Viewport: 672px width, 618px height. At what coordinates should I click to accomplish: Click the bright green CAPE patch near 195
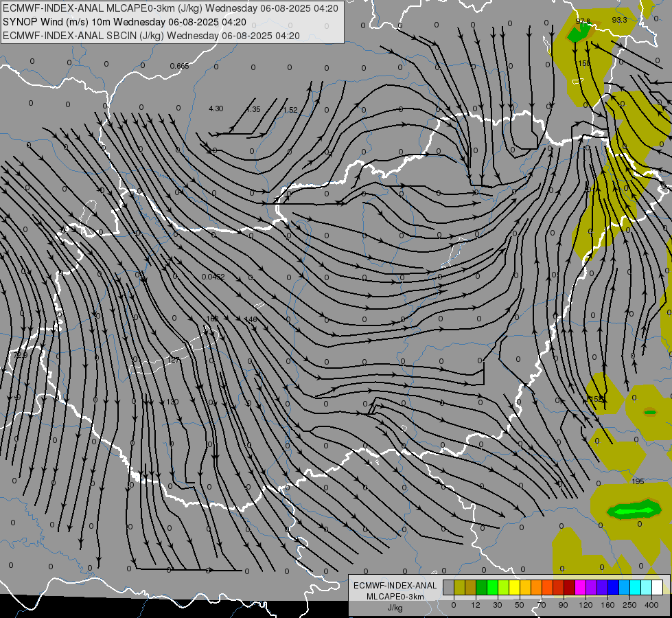tap(634, 510)
